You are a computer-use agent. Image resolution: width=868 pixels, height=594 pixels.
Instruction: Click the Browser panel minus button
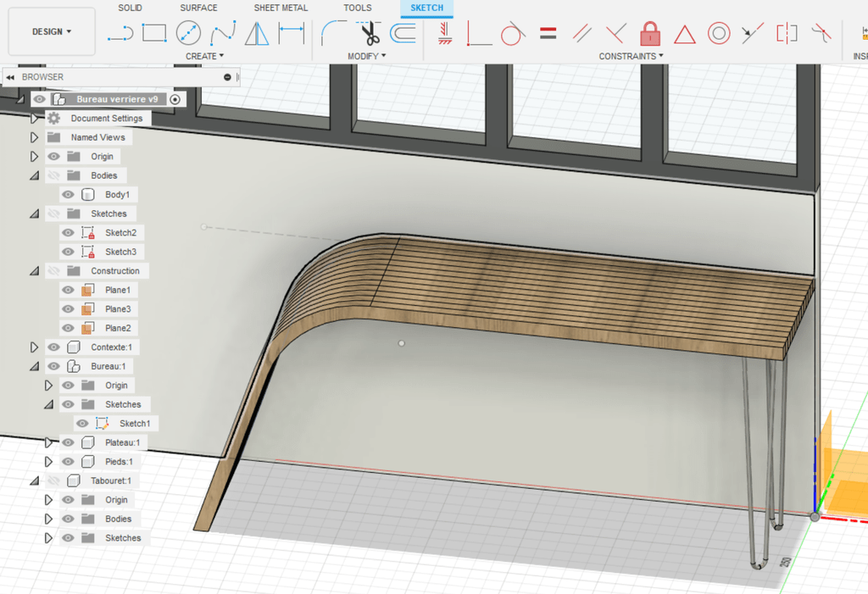point(227,77)
